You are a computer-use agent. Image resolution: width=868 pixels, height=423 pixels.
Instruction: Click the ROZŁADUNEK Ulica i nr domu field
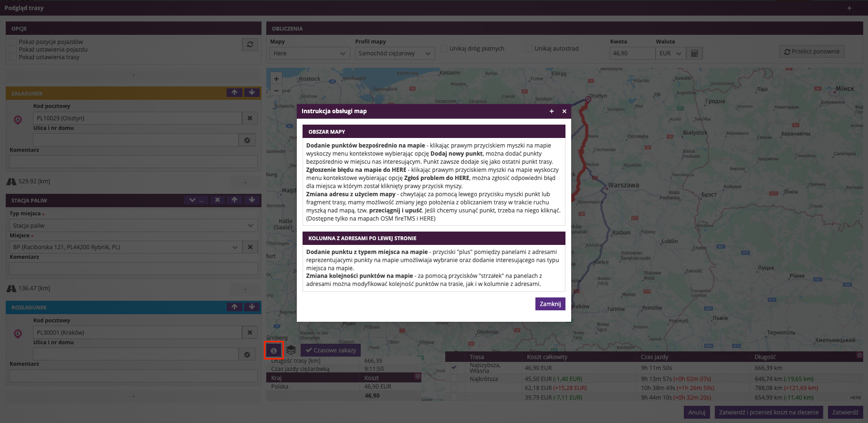(136, 354)
